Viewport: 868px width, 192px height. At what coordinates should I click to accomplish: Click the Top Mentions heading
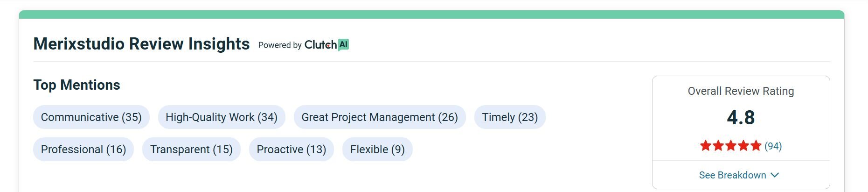click(x=77, y=85)
